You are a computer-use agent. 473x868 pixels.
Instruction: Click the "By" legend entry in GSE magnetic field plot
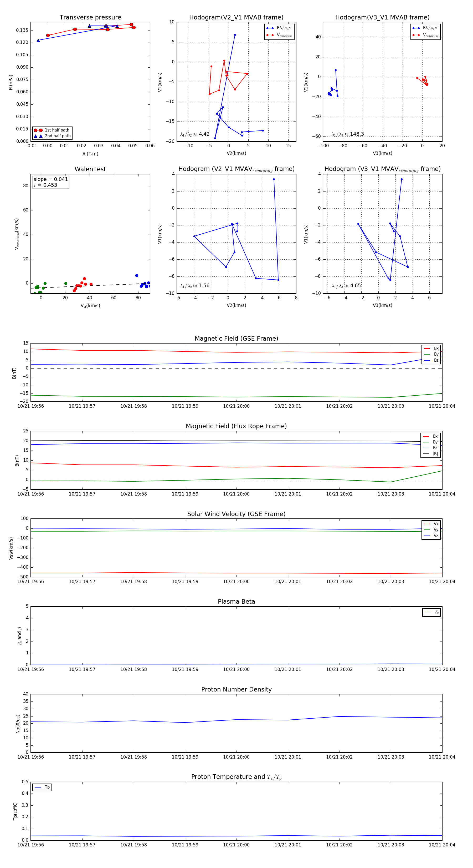coord(431,355)
